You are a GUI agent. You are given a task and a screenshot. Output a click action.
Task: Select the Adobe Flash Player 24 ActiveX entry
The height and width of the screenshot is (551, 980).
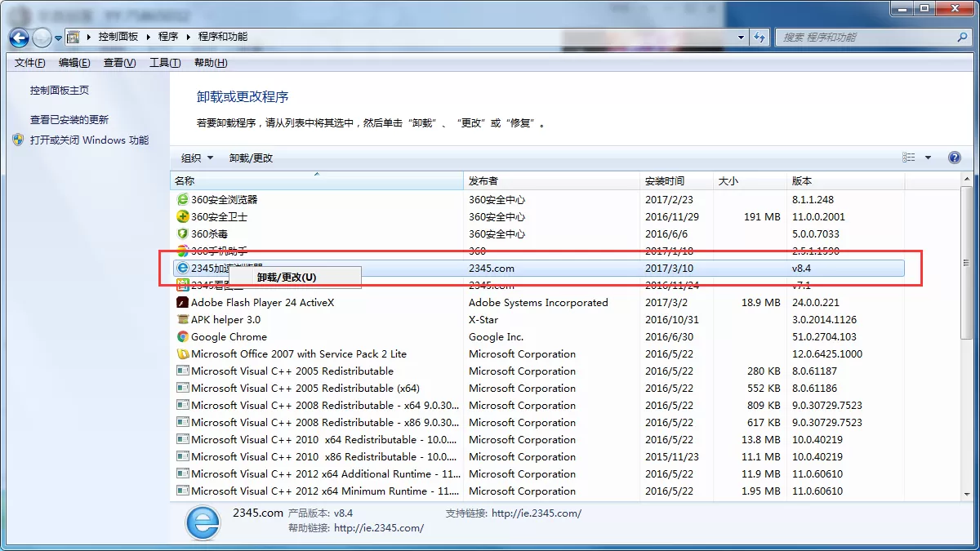pos(262,303)
